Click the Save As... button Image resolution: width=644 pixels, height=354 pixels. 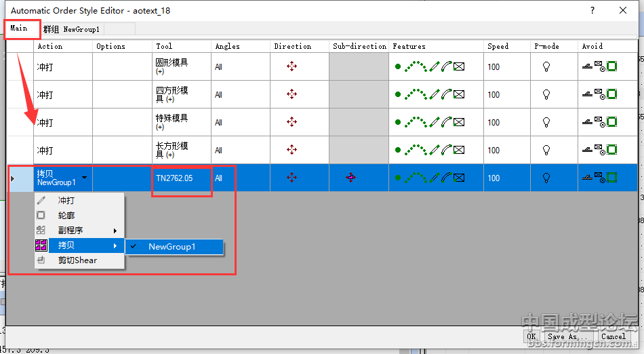pyautogui.click(x=568, y=336)
